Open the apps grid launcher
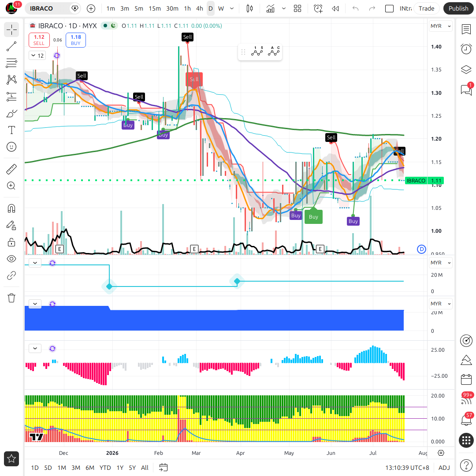The image size is (476, 476). coord(466,440)
